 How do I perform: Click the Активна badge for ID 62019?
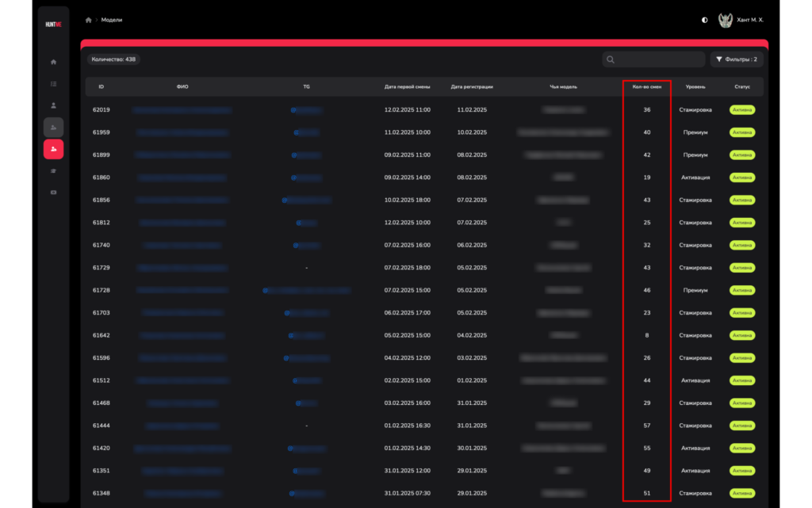(x=742, y=110)
